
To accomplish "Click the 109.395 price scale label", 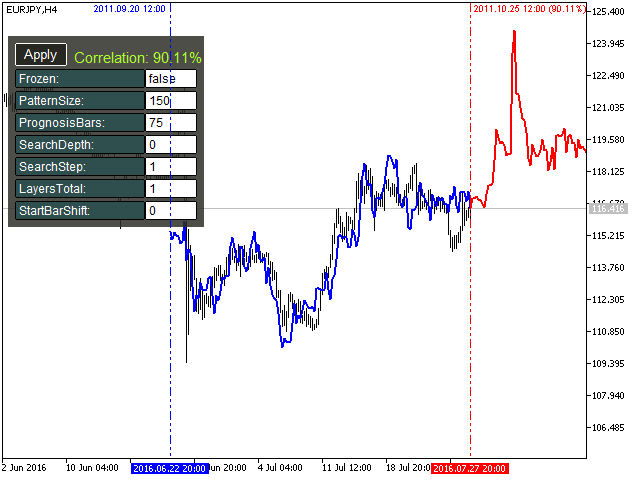I will (x=608, y=364).
